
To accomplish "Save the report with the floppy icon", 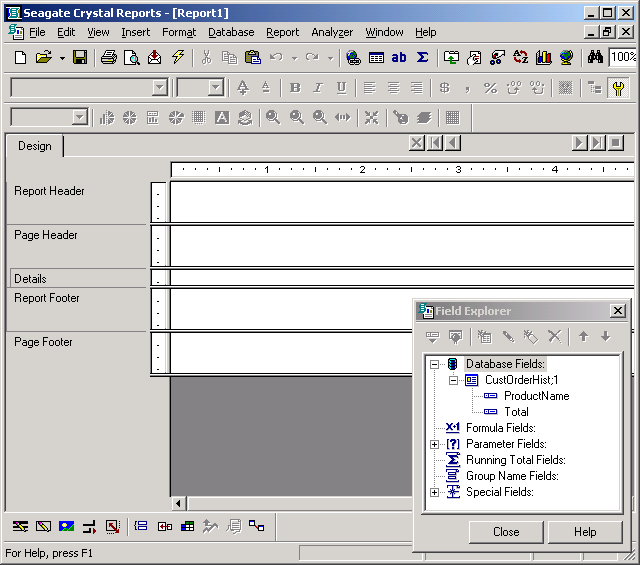I will pyautogui.click(x=80, y=58).
